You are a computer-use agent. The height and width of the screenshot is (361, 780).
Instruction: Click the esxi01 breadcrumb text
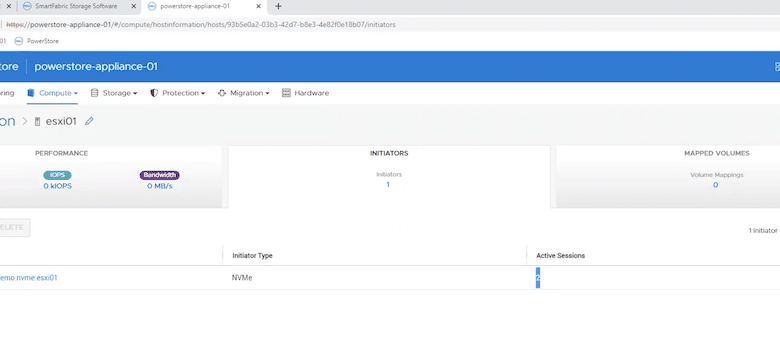[61, 121]
